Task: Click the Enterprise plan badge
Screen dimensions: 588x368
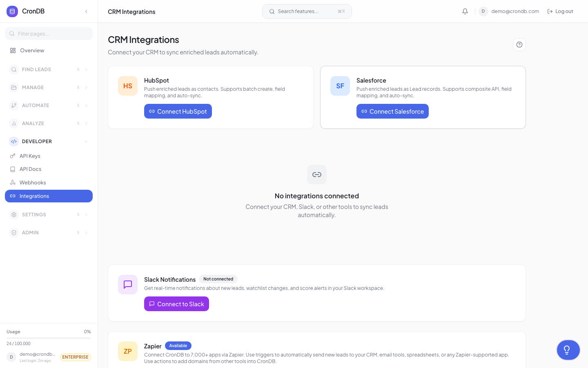Action: [76, 357]
